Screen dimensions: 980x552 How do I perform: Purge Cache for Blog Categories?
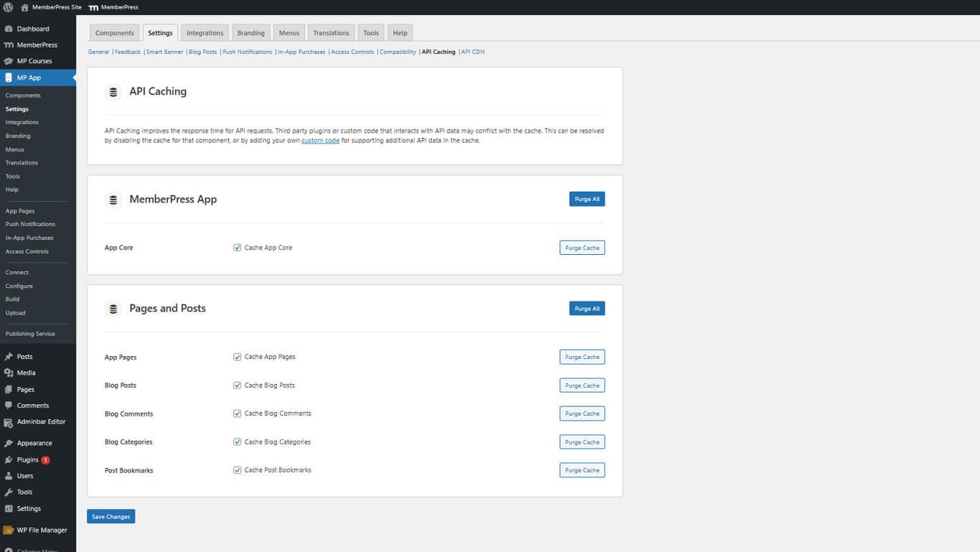click(x=582, y=441)
